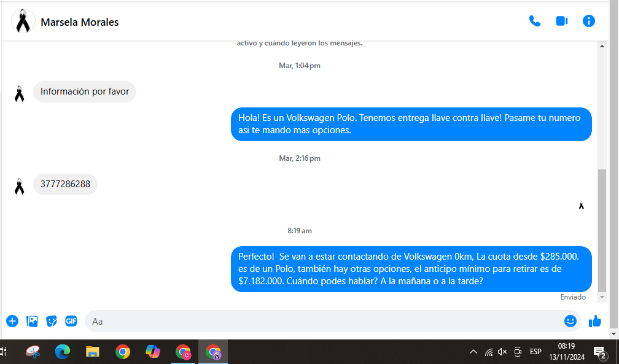The image size is (619, 364).
Task: Send a thumbs-up like
Action: coord(594,321)
